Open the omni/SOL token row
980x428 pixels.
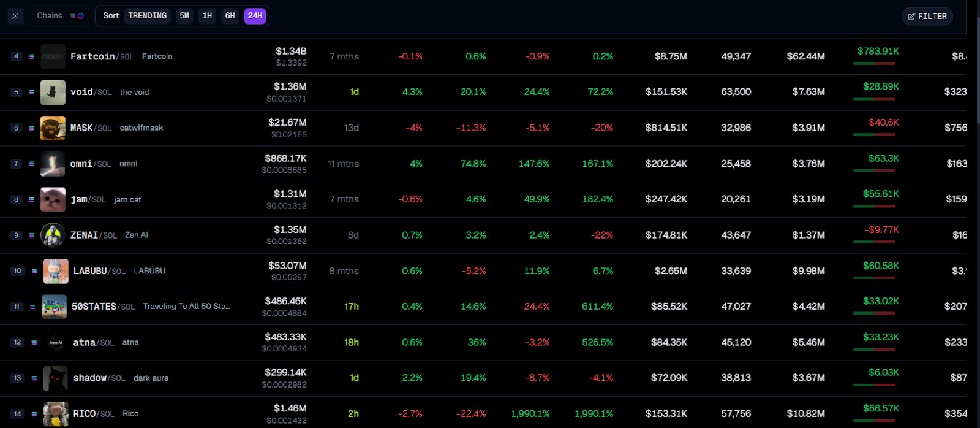click(x=90, y=164)
